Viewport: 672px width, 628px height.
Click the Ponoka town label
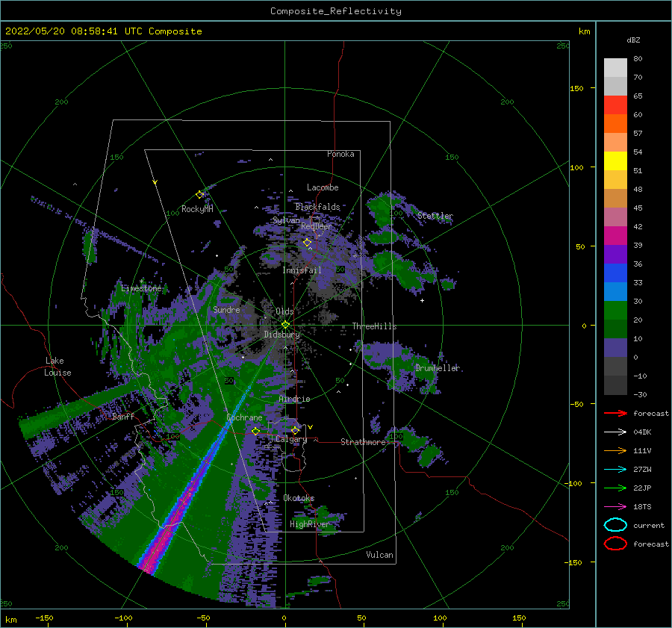click(340, 154)
